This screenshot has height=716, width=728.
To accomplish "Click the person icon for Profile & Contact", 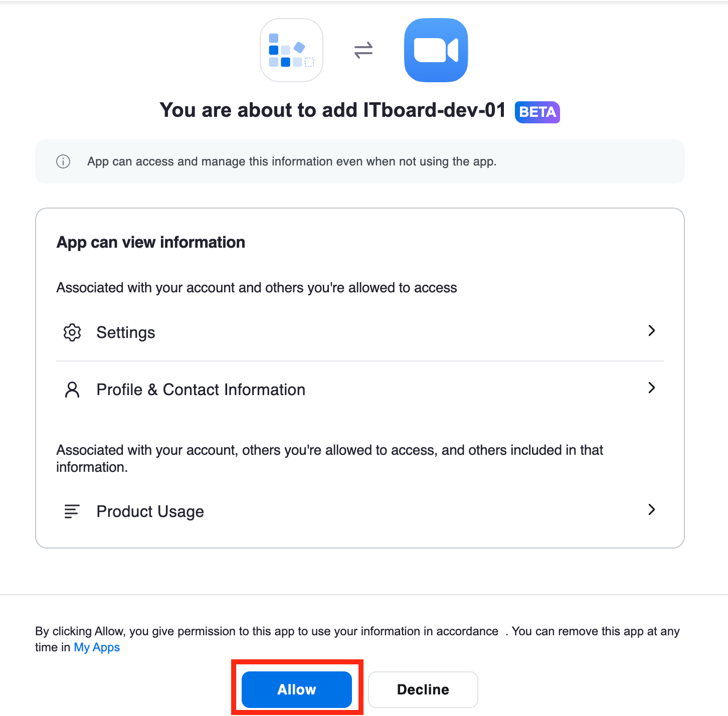I will point(72,390).
